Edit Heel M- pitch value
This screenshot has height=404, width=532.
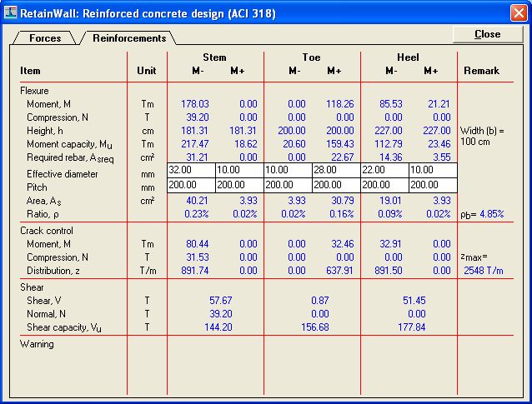384,185
